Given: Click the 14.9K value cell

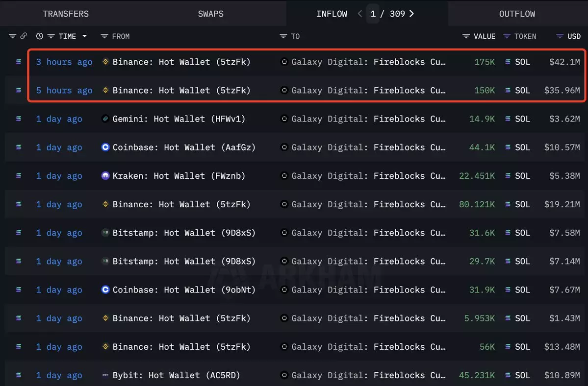Looking at the screenshot, I should pos(482,119).
